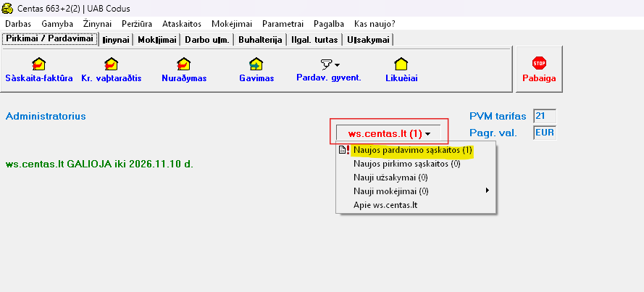Image resolution: width=644 pixels, height=292 pixels.
Task: Click the document icon beside Naujos pardavimo sąskaitos
Action: pos(343,150)
